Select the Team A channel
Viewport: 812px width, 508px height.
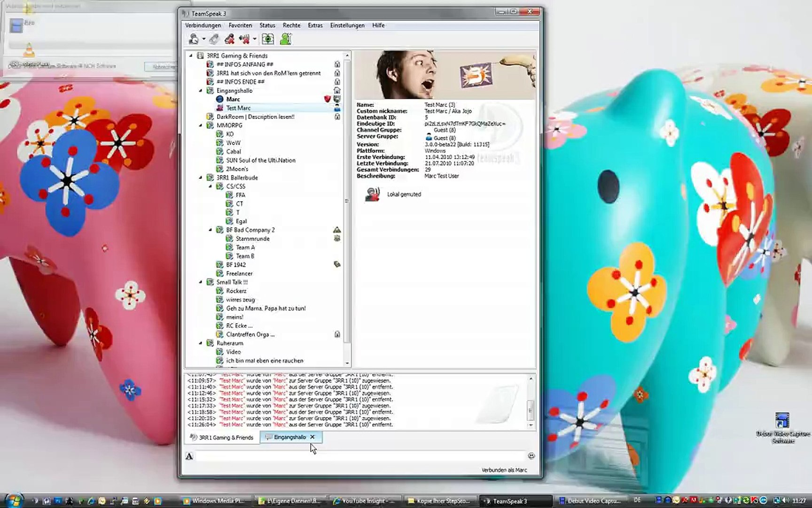(x=245, y=247)
